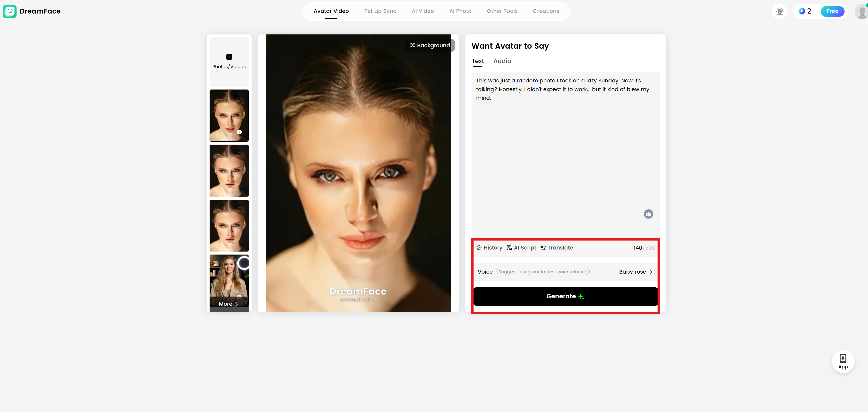The width and height of the screenshot is (868, 412).
Task: Switch to Pet Lip Sync
Action: point(380,11)
